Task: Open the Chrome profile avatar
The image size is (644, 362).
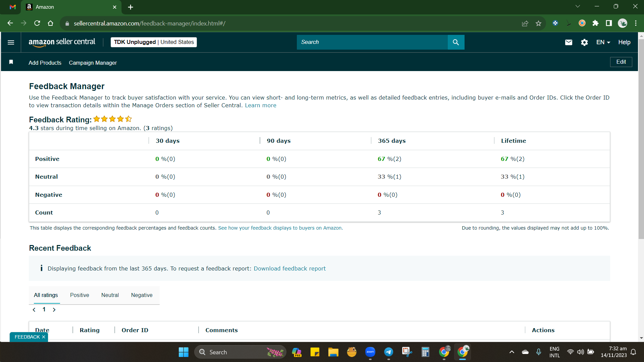Action: (x=623, y=23)
